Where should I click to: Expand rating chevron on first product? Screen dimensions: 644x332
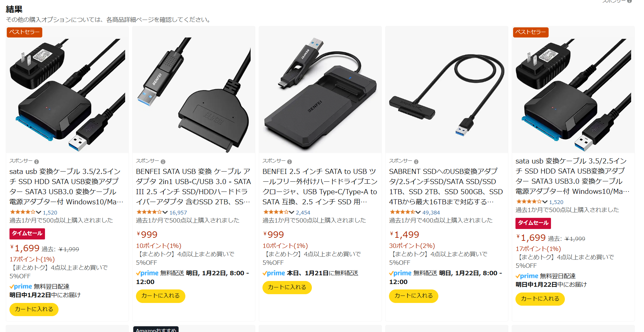tap(39, 212)
